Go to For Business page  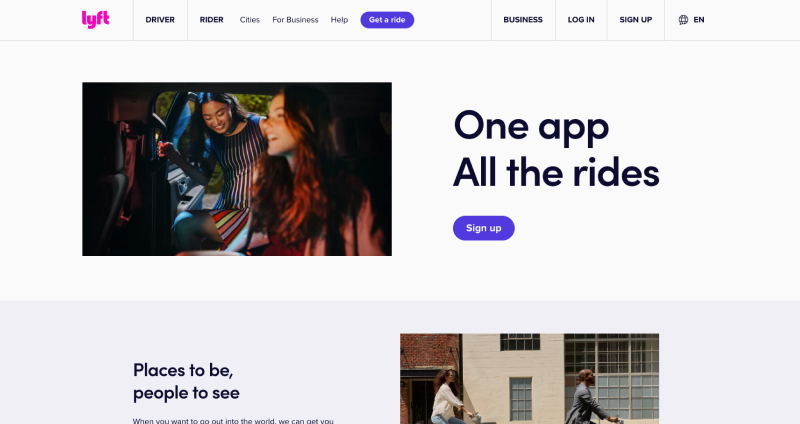click(295, 20)
